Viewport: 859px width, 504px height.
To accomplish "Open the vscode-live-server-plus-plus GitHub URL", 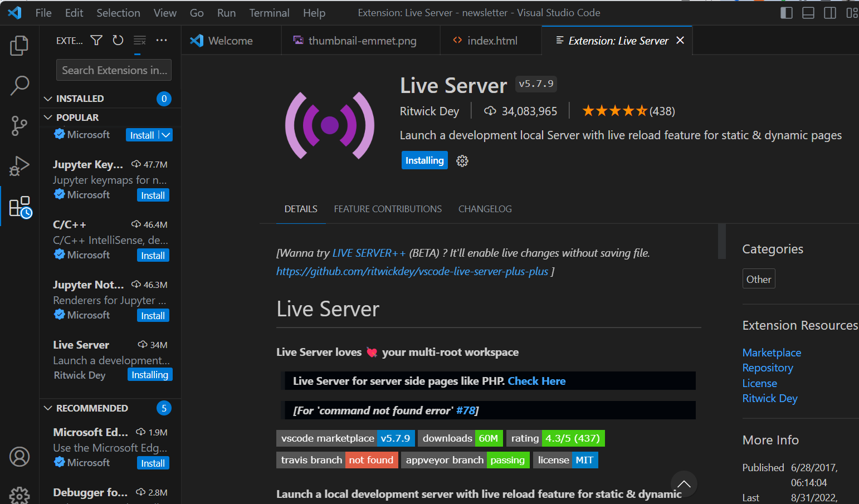I will point(412,271).
